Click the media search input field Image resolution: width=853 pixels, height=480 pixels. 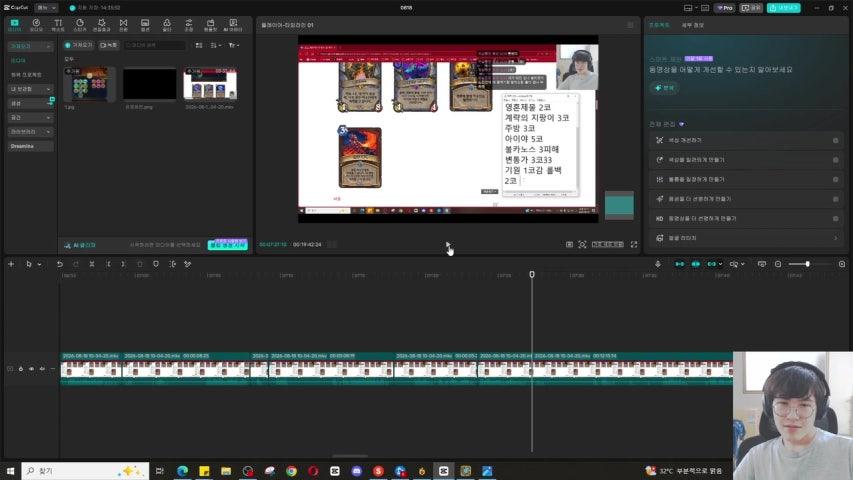pos(155,45)
